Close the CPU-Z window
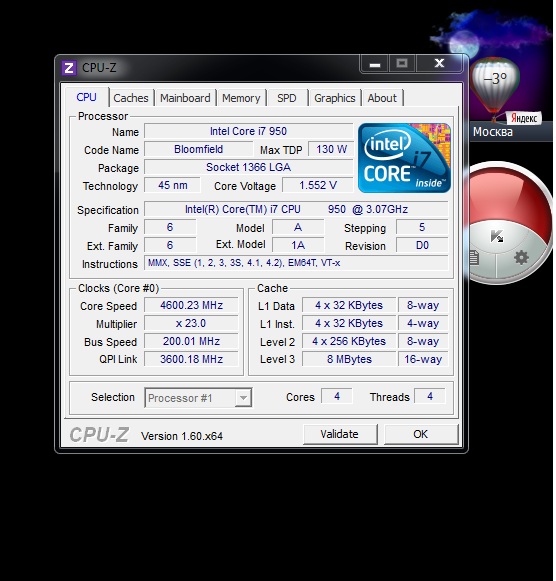556x581 pixels. pos(439,64)
